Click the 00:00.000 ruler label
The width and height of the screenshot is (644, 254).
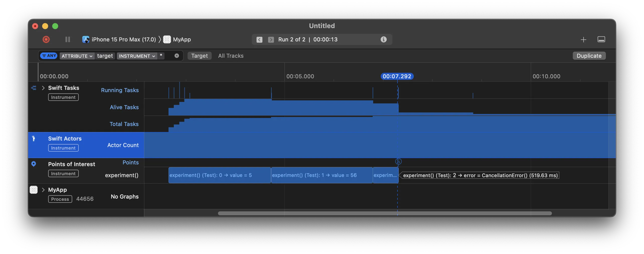click(x=54, y=76)
